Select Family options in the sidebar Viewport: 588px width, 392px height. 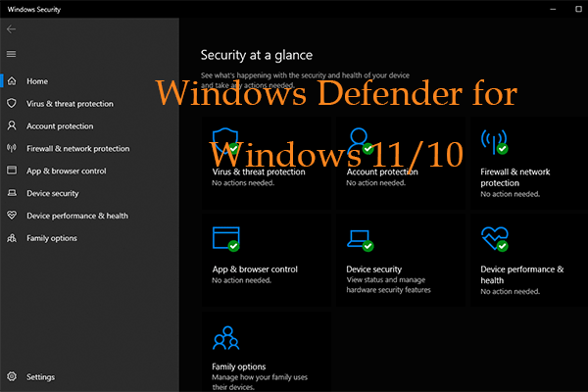52,238
